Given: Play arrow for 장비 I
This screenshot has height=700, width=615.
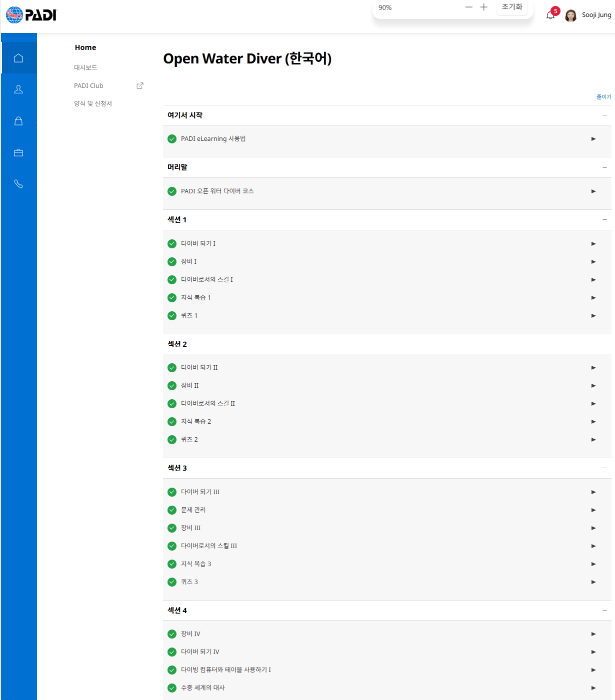Looking at the screenshot, I should pos(593,262).
